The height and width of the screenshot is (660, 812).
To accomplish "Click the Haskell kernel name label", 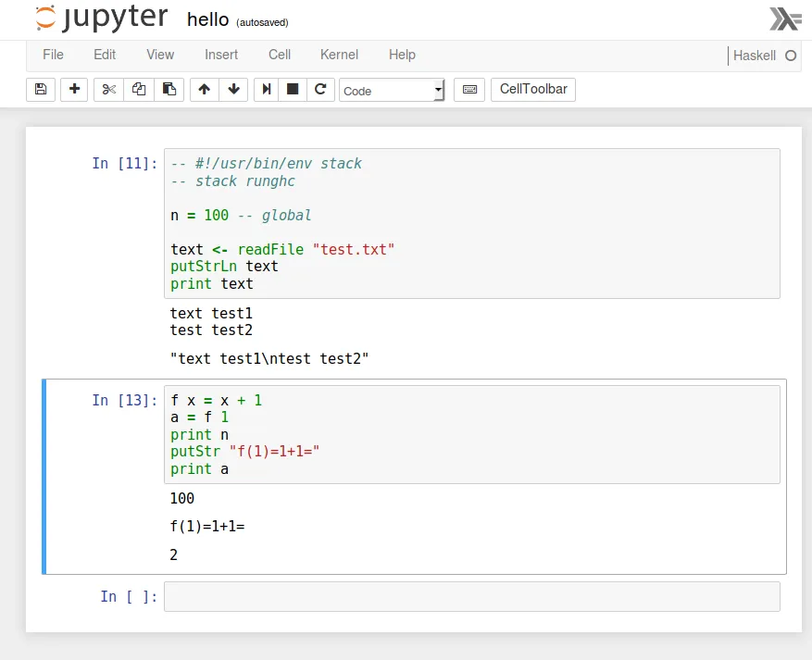I will [x=754, y=56].
